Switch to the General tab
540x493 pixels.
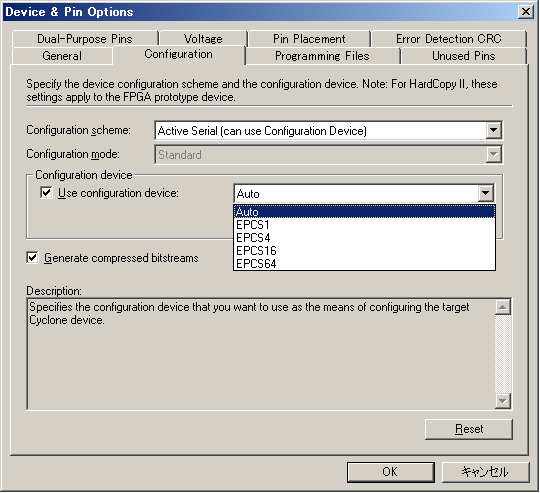[62, 56]
